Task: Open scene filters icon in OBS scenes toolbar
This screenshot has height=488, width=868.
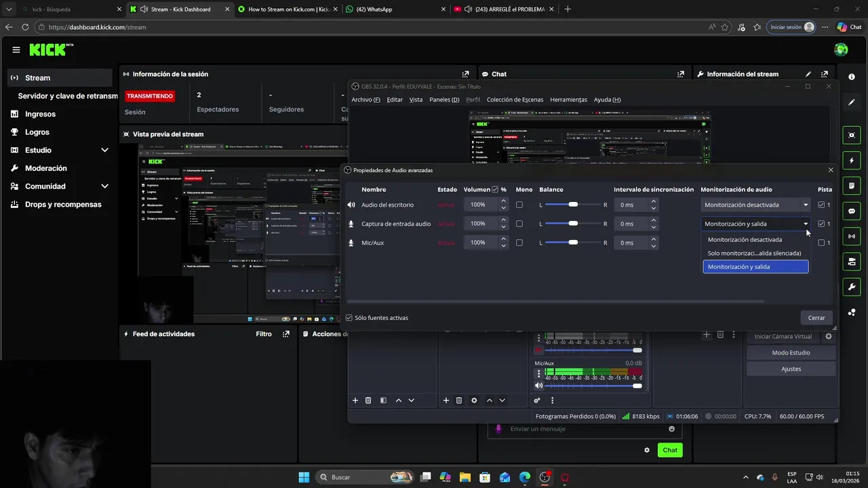Action: point(383,401)
